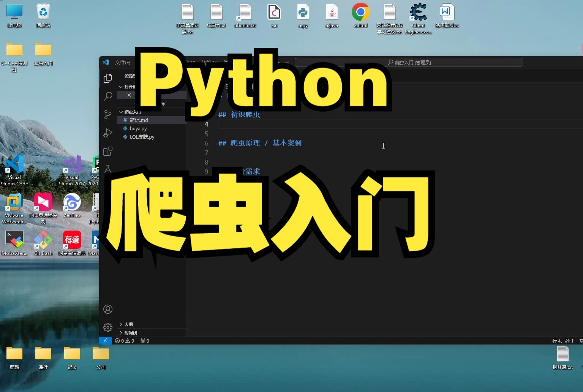
Task: Select a.html Chrome desktop file
Action: (361, 16)
